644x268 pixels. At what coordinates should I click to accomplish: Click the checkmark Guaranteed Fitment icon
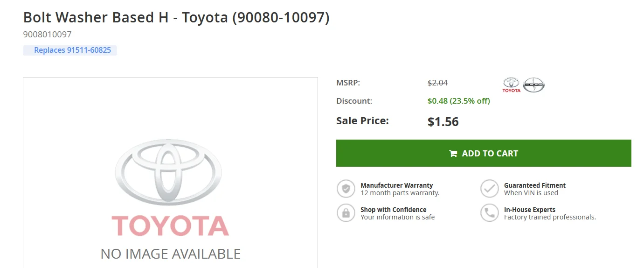click(490, 189)
